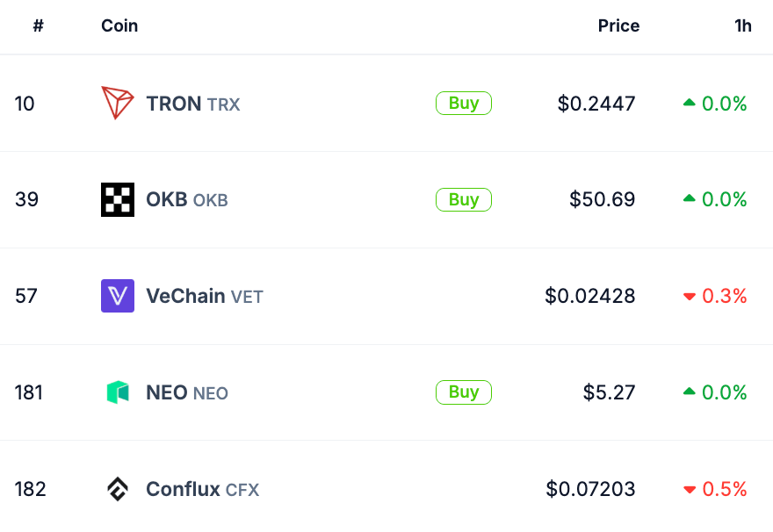The width and height of the screenshot is (773, 532).
Task: Click the VeChain purple logo icon
Action: tap(118, 296)
